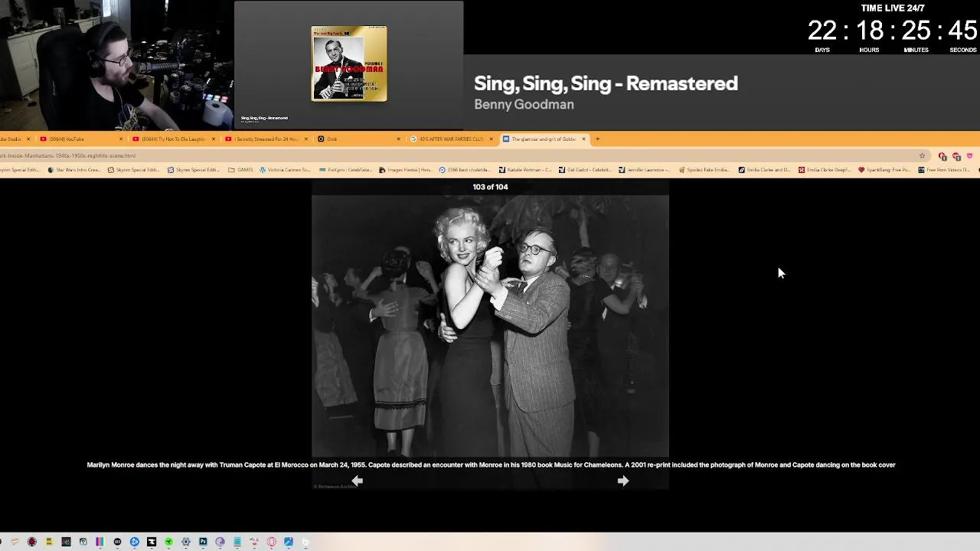The height and width of the screenshot is (551, 980).
Task: Close the glamour and grit of Golden tab
Action: [583, 139]
